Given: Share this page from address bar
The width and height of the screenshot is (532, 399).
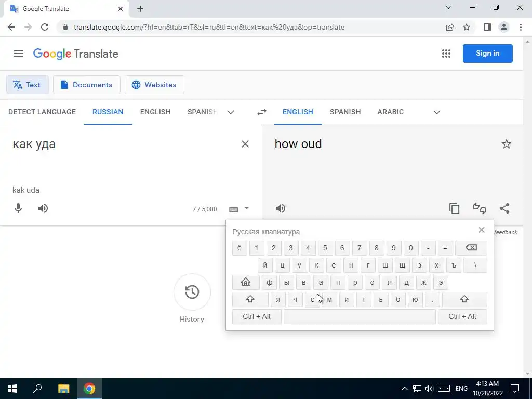Looking at the screenshot, I should tap(450, 27).
